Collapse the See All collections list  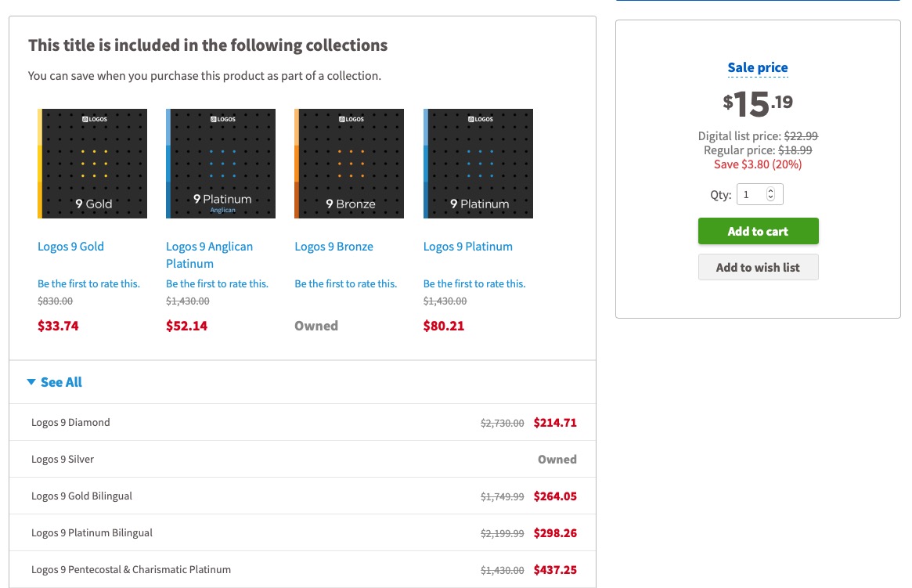[x=55, y=382]
